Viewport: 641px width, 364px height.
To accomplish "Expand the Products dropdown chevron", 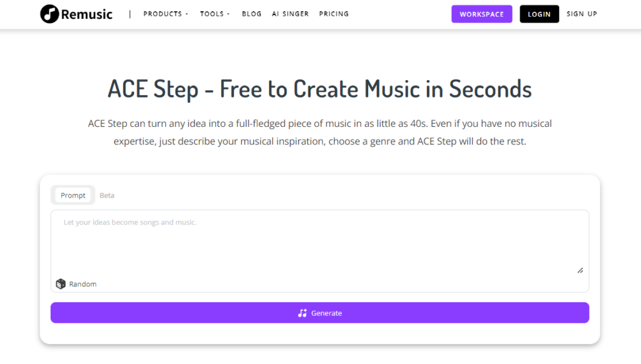I will click(185, 13).
